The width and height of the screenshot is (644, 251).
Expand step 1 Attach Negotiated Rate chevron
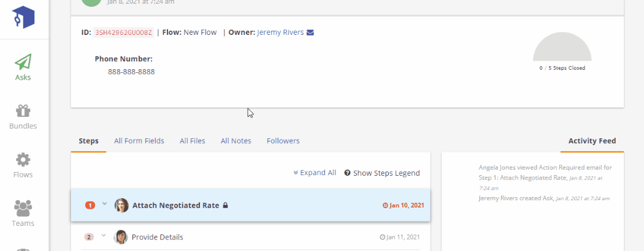tap(104, 204)
